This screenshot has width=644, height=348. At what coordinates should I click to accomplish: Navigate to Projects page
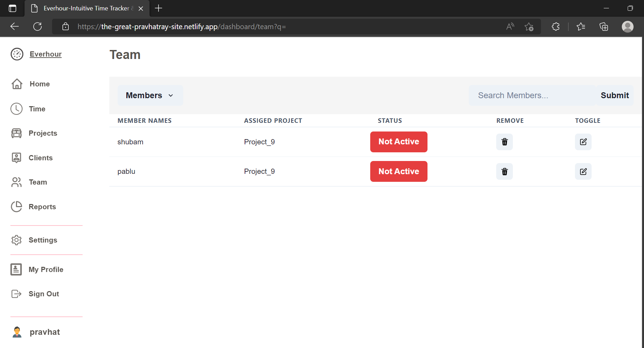coord(43,133)
